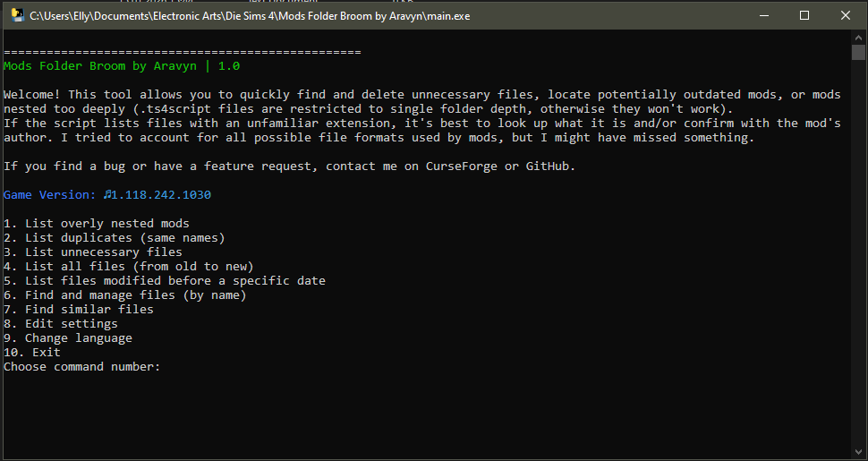Click the vertical scrollbar thumb
Viewport: 868px width, 461px height.
coord(859,53)
